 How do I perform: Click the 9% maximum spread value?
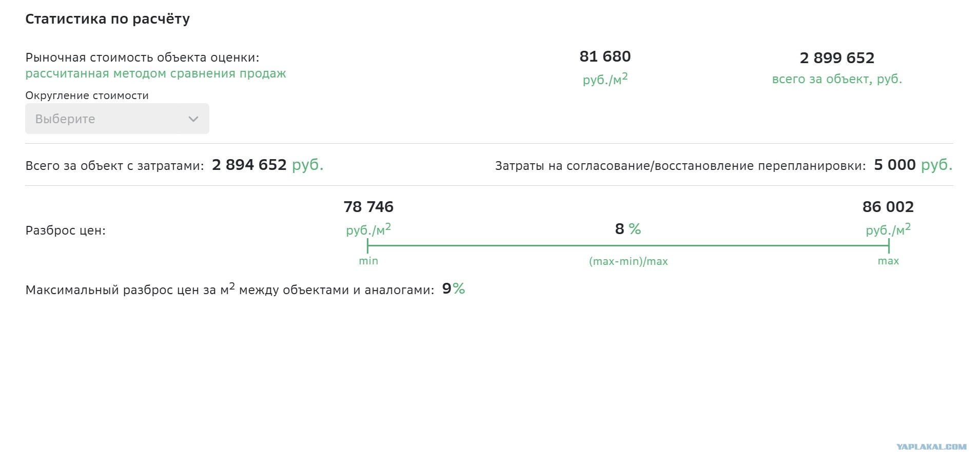click(454, 289)
